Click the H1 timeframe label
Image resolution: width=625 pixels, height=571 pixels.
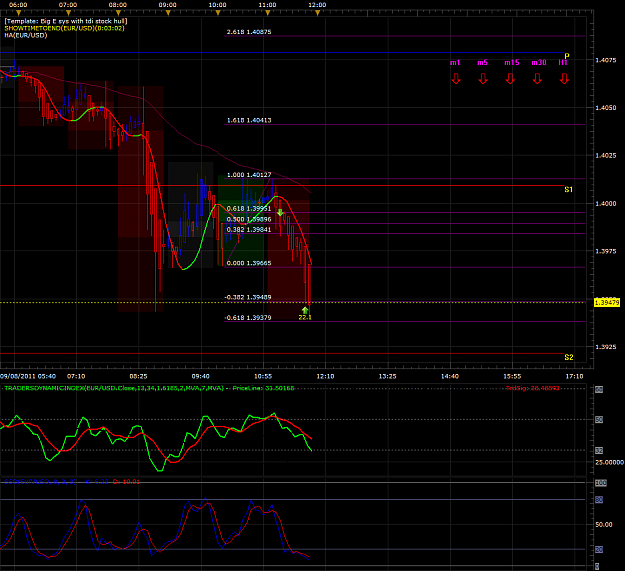tap(563, 63)
